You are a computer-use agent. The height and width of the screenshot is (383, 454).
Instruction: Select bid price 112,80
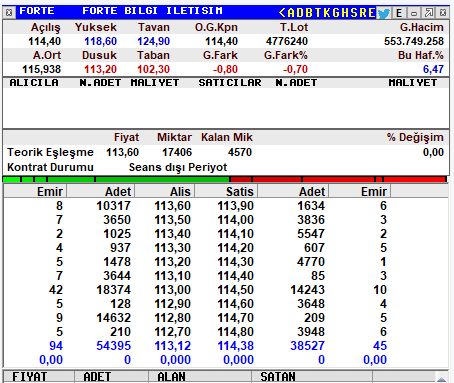click(x=172, y=318)
